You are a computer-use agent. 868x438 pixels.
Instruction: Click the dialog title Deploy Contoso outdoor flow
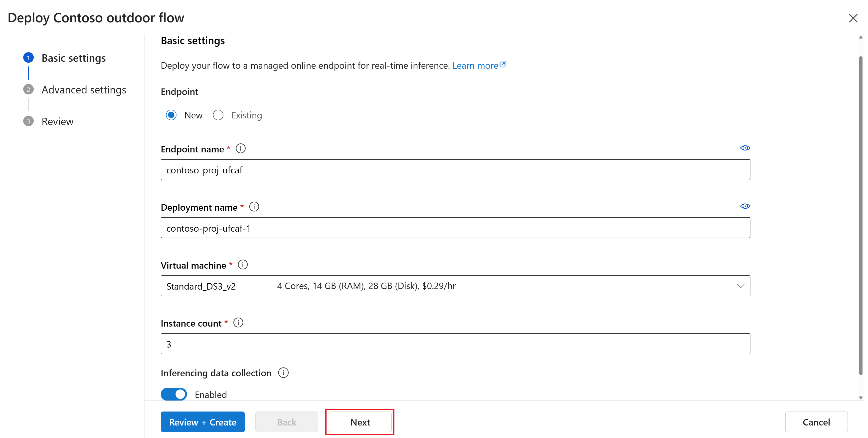(96, 18)
